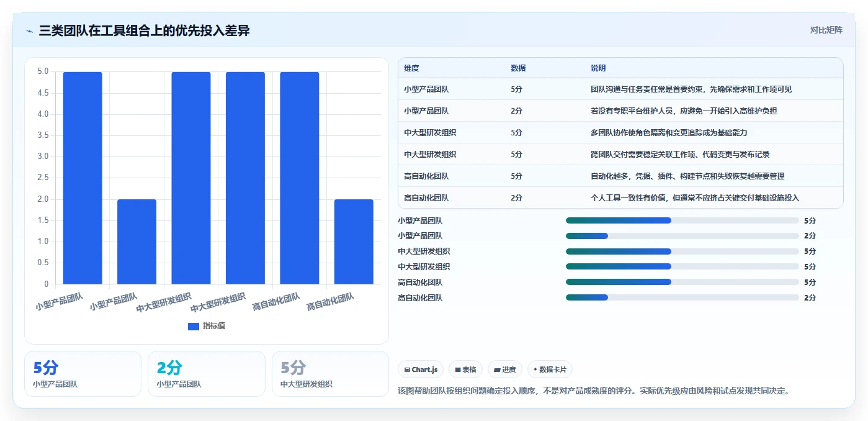Click the cell 团队沟通与任务责任常是首要约束
Screen dimensions: 868x421
point(691,89)
